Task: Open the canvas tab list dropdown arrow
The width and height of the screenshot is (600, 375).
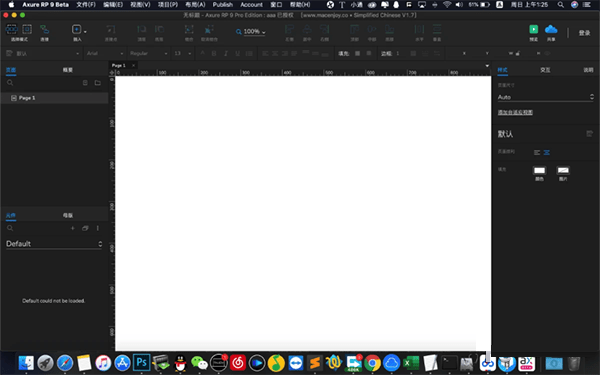Action: pyautogui.click(x=487, y=66)
